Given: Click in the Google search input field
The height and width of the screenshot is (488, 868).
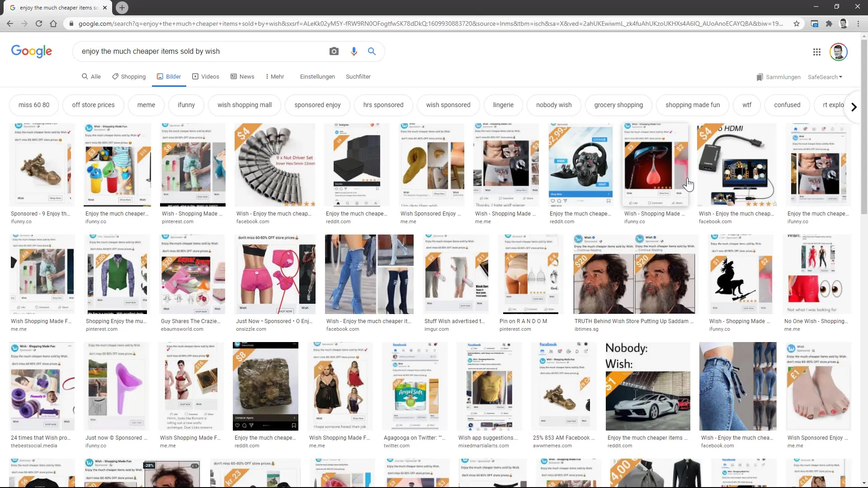Looking at the screenshot, I should tap(201, 52).
